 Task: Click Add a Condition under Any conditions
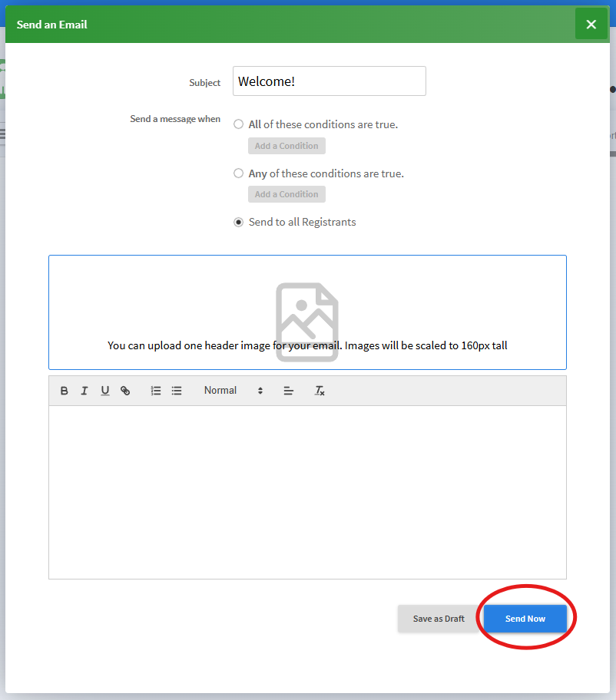(x=286, y=194)
